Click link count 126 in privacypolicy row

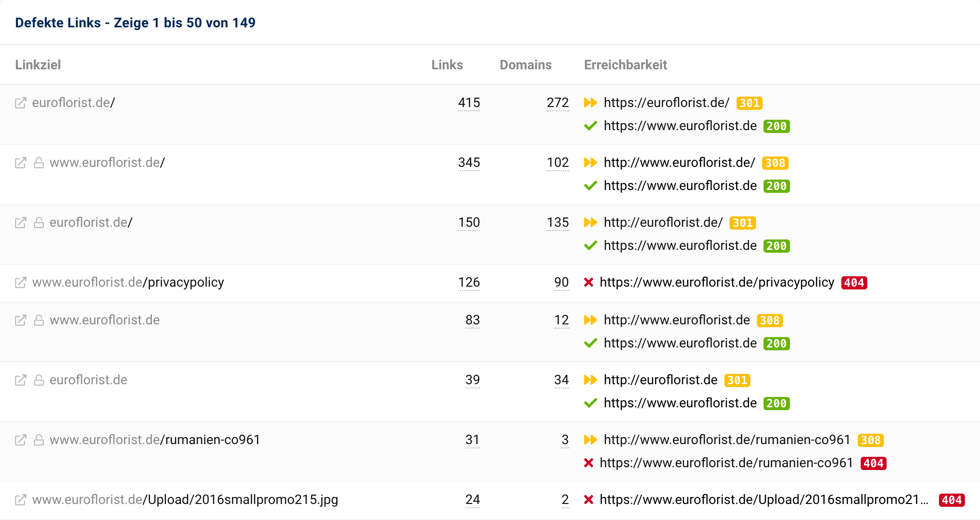(469, 282)
